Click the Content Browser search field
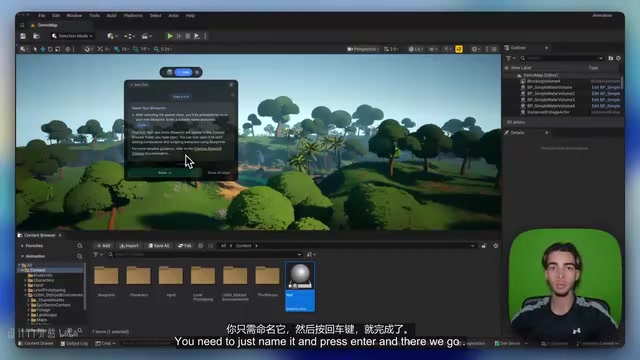640x360 pixels. click(206, 254)
